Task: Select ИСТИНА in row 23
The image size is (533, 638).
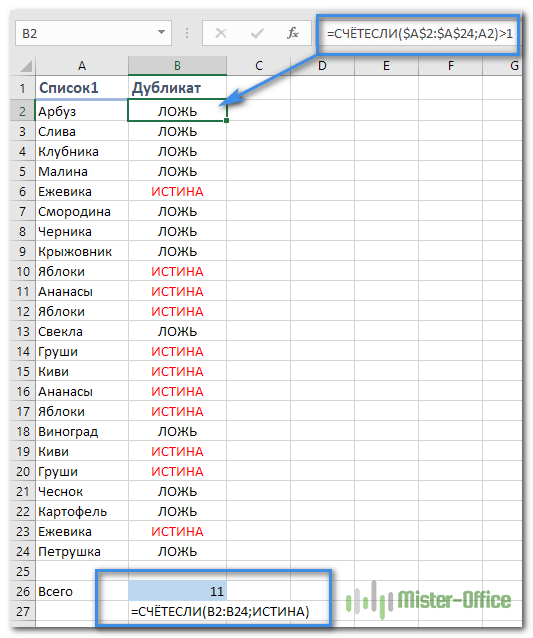Action: click(x=177, y=531)
